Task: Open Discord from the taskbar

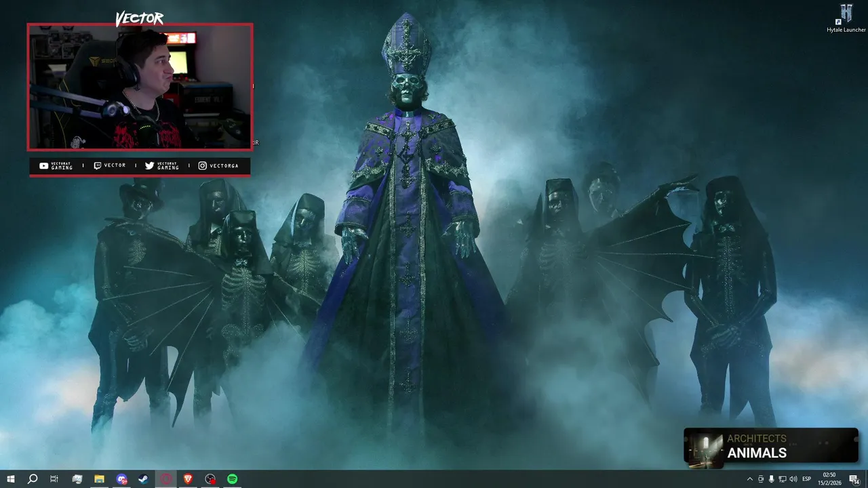Action: [x=121, y=479]
